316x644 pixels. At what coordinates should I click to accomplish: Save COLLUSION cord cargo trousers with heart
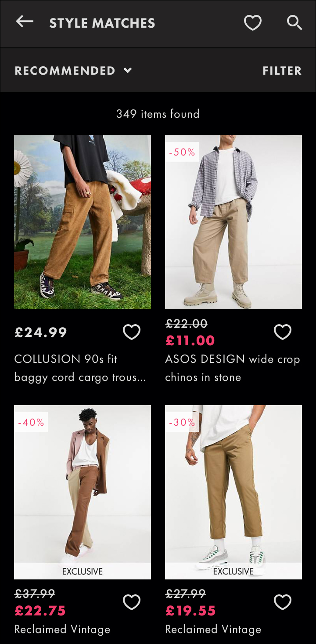click(x=132, y=332)
